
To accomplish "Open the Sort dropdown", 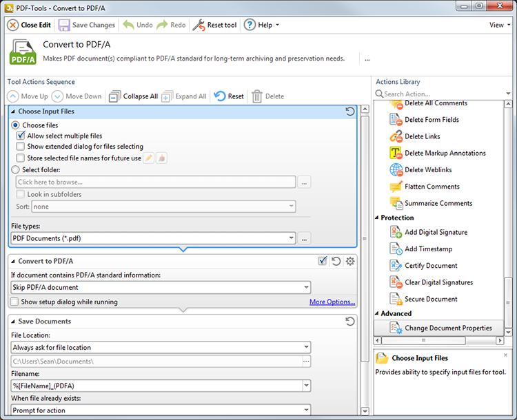I will [x=163, y=207].
